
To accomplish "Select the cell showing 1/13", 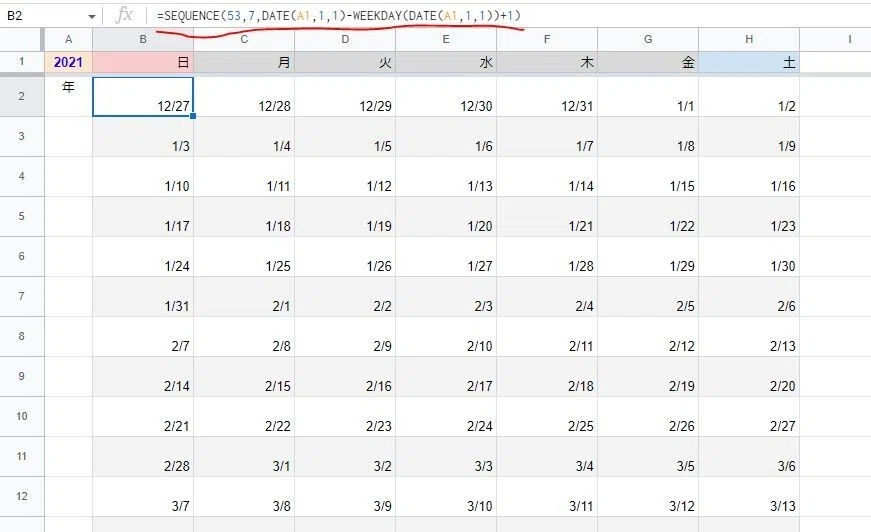I will pos(446,177).
